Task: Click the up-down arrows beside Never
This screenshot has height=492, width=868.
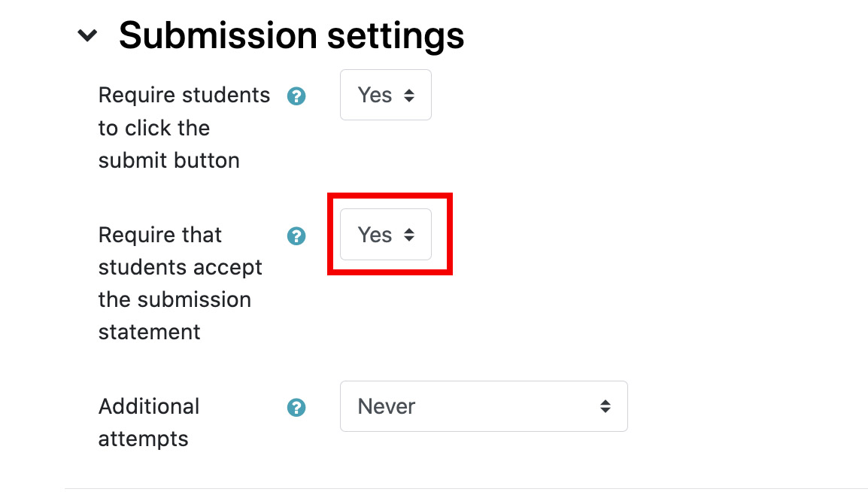Action: tap(605, 406)
